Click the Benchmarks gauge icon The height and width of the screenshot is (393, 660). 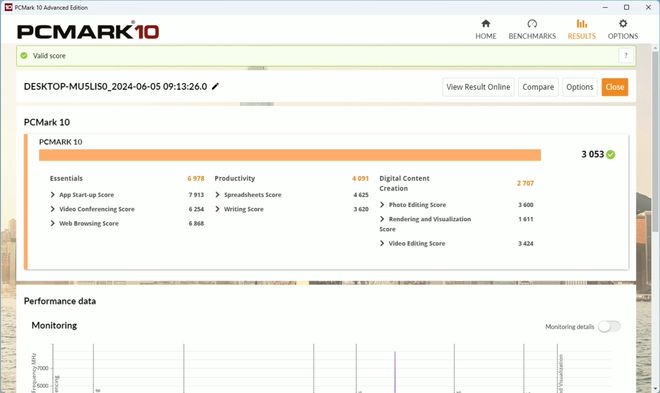[532, 24]
